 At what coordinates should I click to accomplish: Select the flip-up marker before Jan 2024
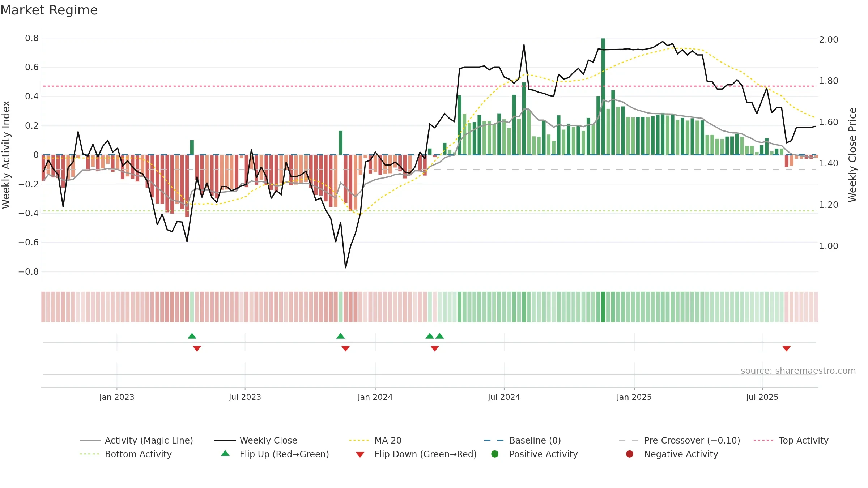[341, 336]
